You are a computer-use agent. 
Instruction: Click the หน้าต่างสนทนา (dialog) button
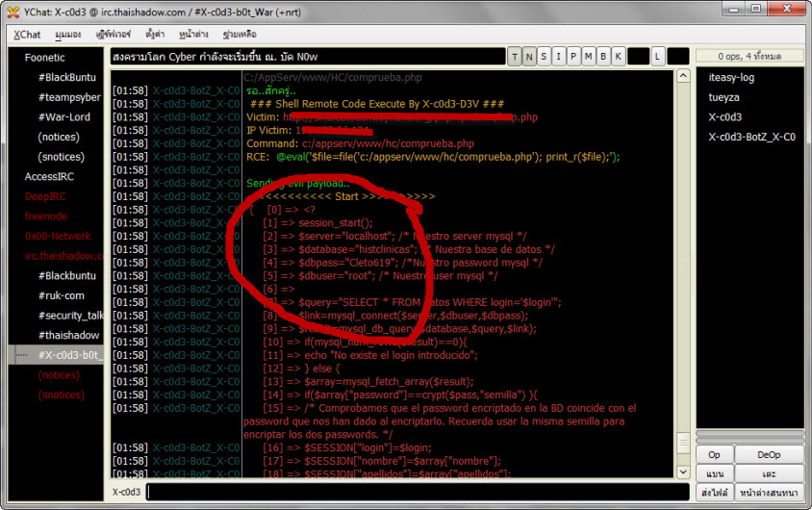click(x=769, y=493)
